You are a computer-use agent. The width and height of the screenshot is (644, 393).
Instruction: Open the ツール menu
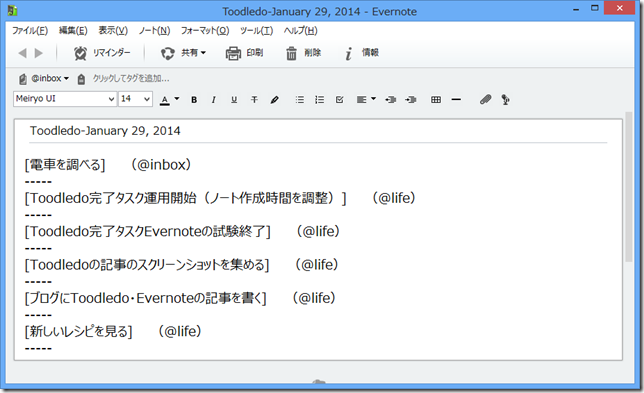[256, 30]
